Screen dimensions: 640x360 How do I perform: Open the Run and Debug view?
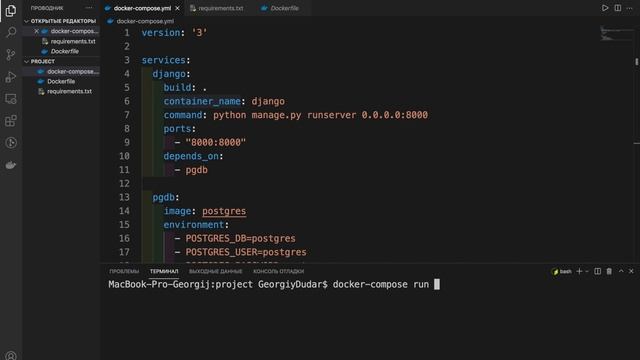pyautogui.click(x=11, y=77)
